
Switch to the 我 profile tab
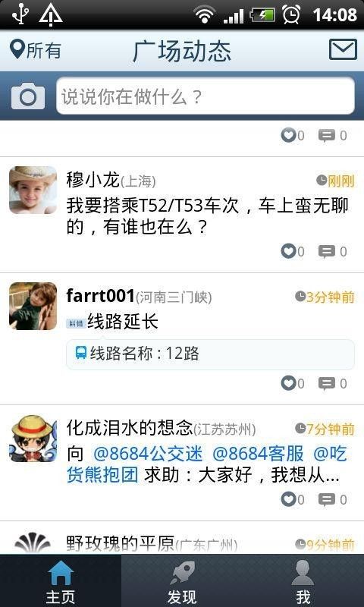303,580
